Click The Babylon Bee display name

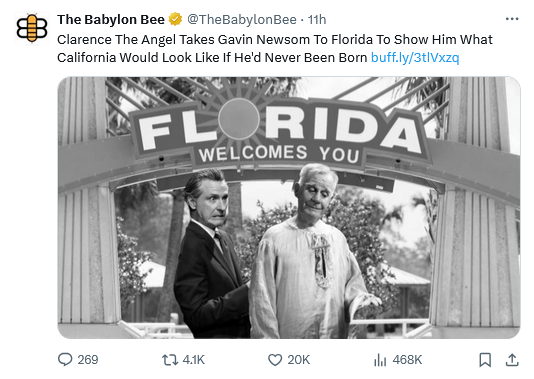click(111, 19)
